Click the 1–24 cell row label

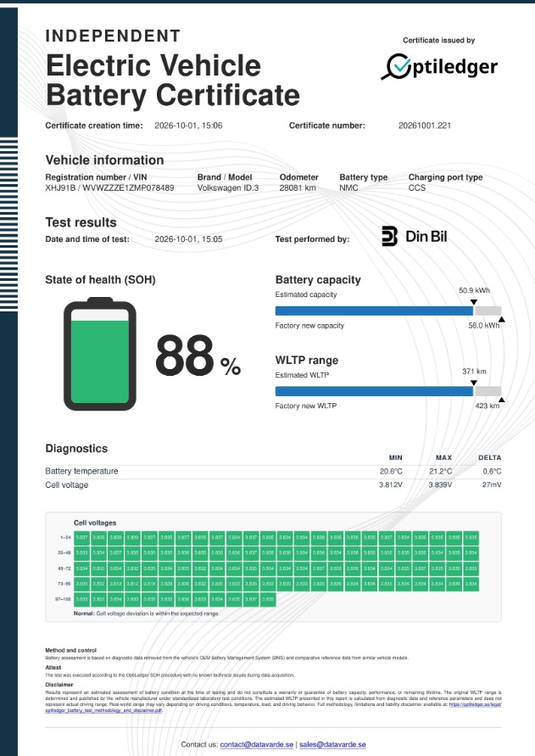click(65, 537)
